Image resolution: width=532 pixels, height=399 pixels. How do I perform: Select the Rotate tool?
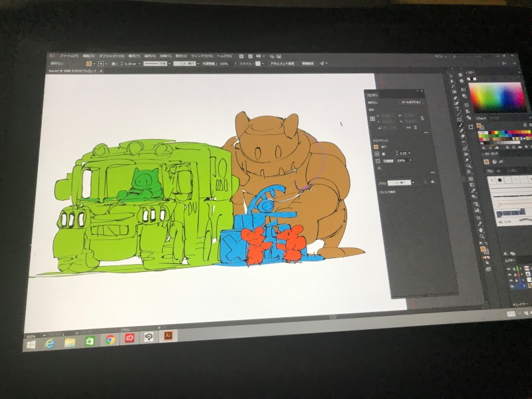click(x=464, y=142)
